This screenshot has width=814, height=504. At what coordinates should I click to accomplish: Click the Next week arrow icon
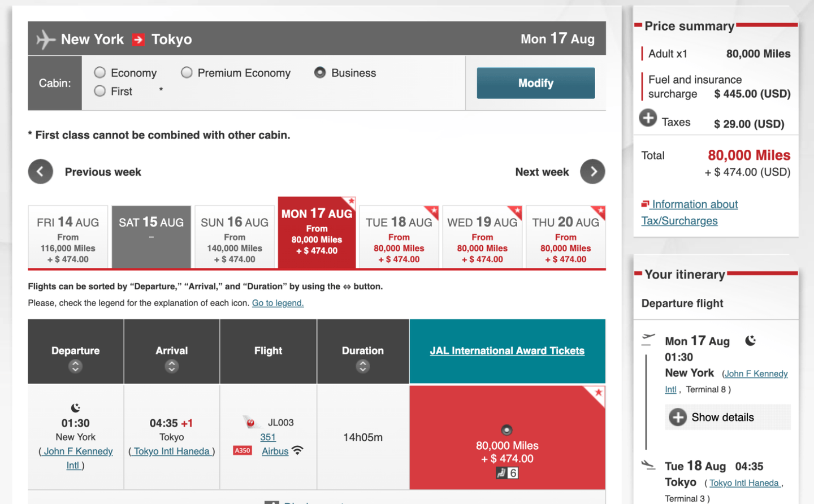pyautogui.click(x=592, y=172)
